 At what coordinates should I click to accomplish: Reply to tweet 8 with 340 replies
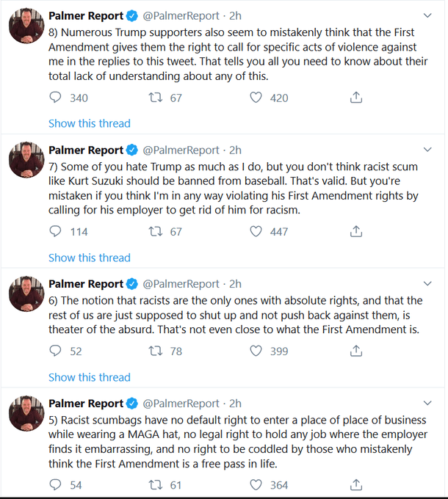(x=57, y=98)
